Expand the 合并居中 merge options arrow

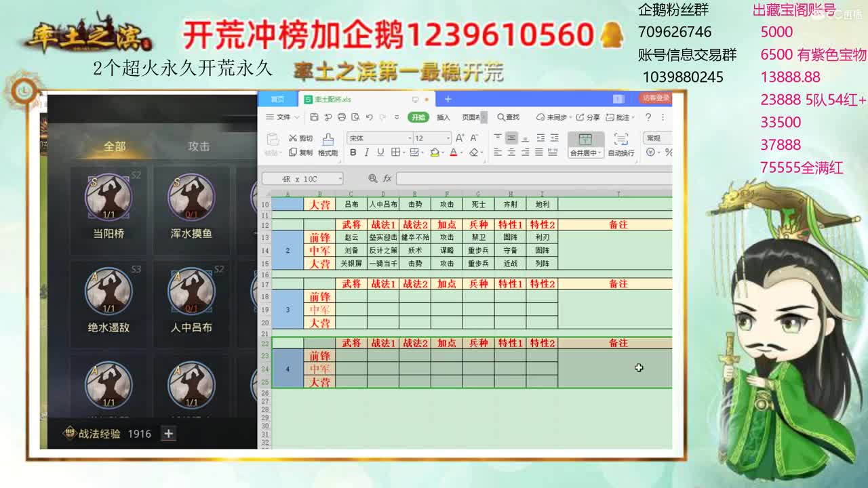(599, 153)
